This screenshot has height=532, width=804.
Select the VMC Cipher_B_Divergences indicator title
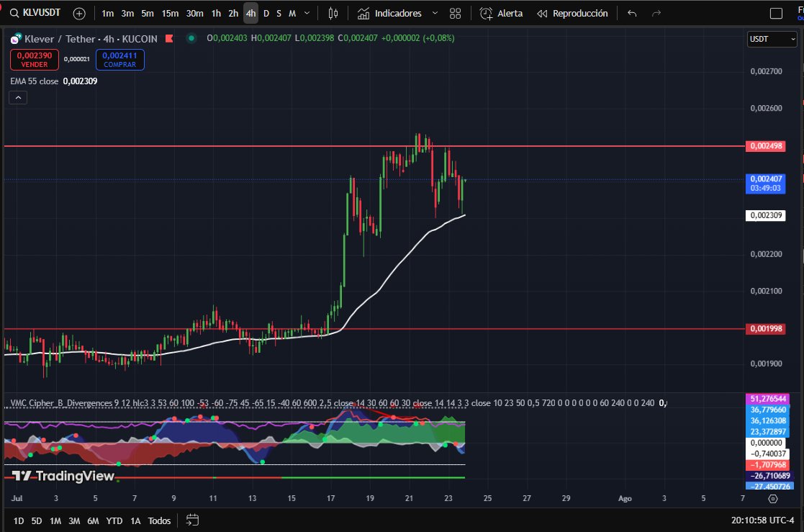tap(61, 403)
